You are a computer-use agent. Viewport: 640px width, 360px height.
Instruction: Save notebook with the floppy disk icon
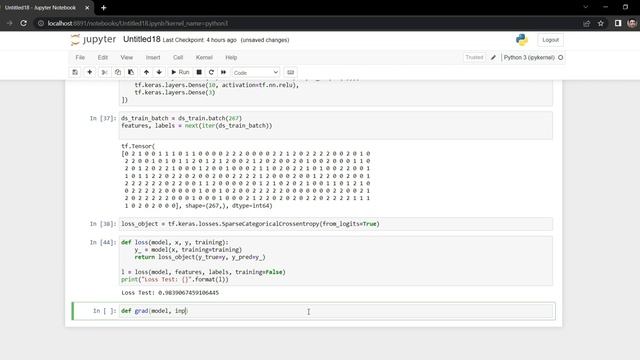[x=75, y=72]
